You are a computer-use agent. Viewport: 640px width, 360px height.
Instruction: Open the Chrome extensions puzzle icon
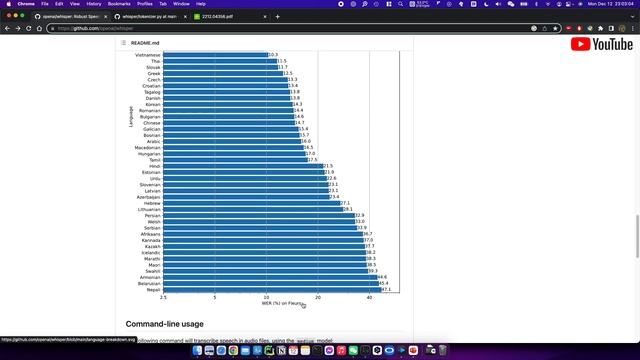pos(600,29)
